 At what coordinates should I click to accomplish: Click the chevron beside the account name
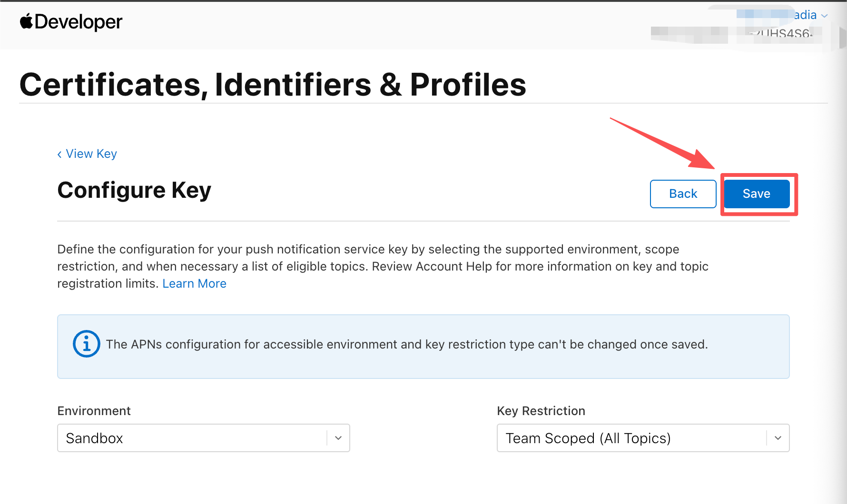[x=825, y=16]
